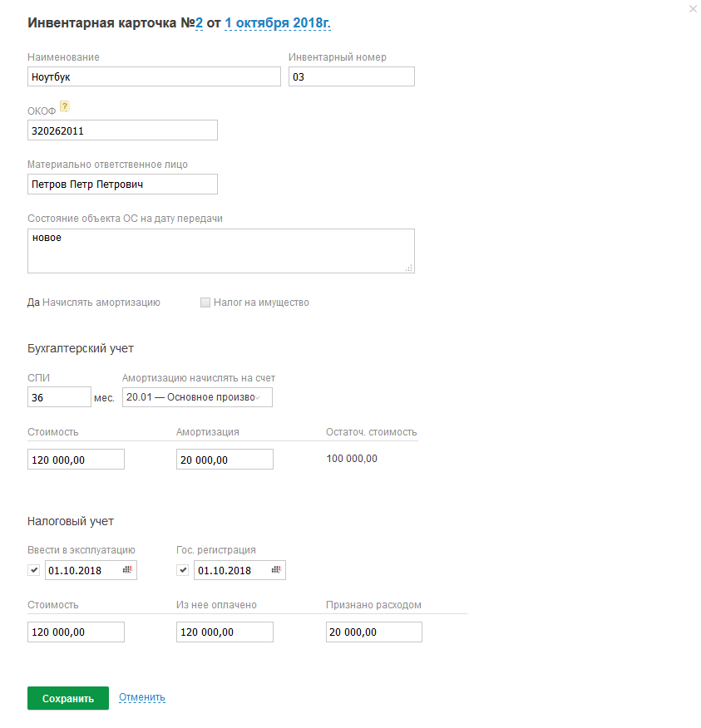Click the inventory number field
Screen dimensions: 701x728
coord(351,76)
